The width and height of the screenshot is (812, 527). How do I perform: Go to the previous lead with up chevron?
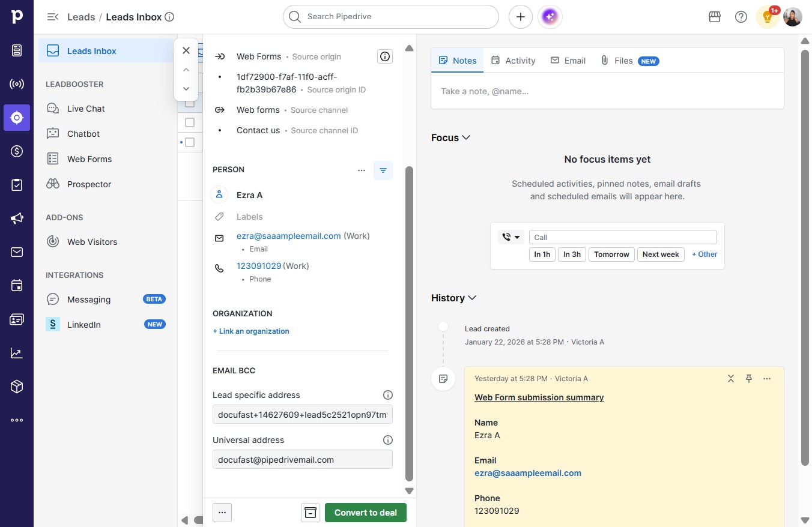coord(186,70)
